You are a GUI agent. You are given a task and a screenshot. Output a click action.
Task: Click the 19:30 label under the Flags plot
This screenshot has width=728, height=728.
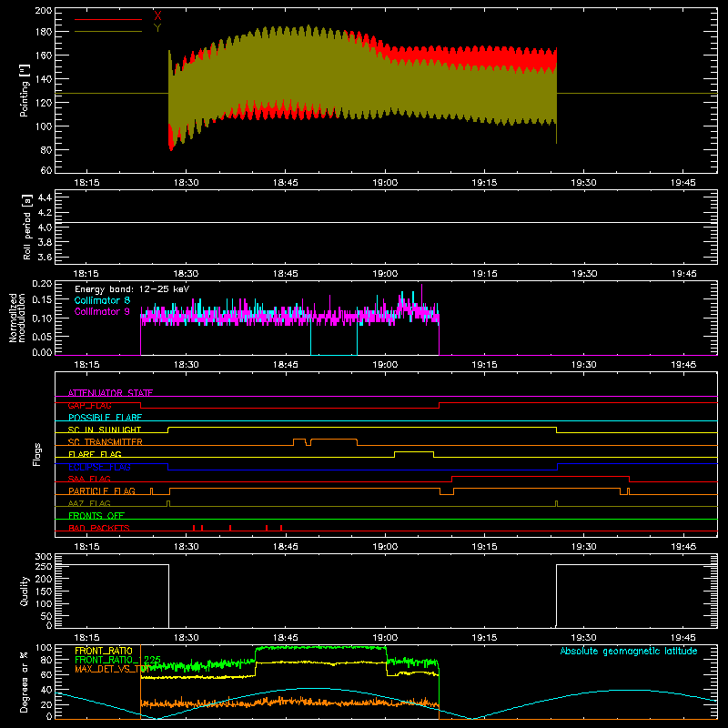pyautogui.click(x=583, y=547)
